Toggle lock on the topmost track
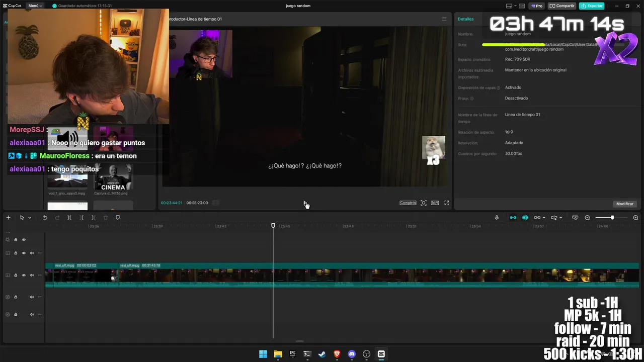The height and width of the screenshot is (362, 644). pos(16,240)
